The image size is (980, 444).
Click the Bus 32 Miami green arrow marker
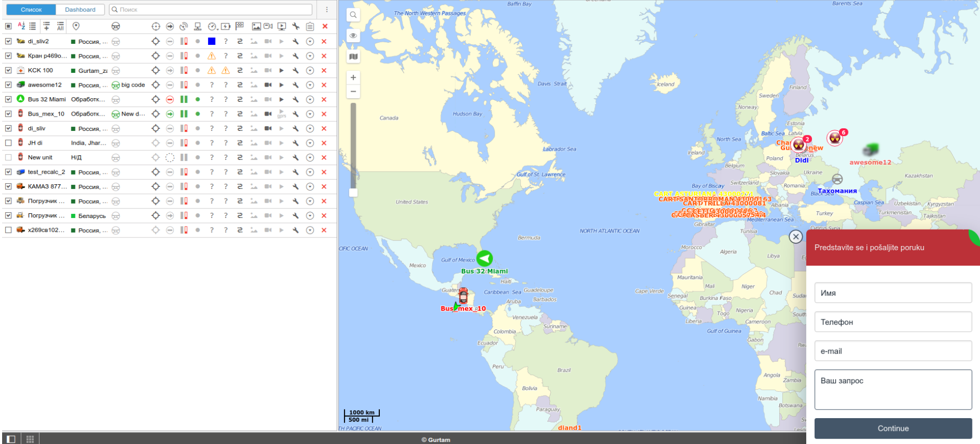[484, 259]
